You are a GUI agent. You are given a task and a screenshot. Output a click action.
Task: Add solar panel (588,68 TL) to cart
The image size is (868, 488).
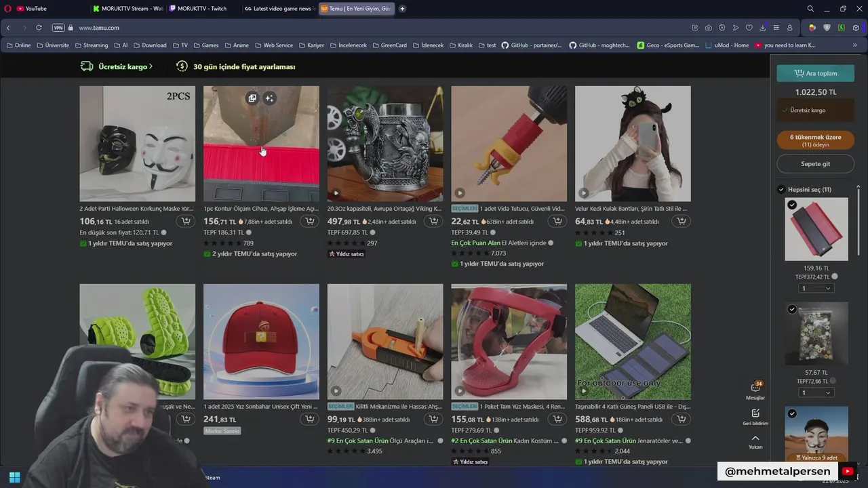(x=682, y=419)
